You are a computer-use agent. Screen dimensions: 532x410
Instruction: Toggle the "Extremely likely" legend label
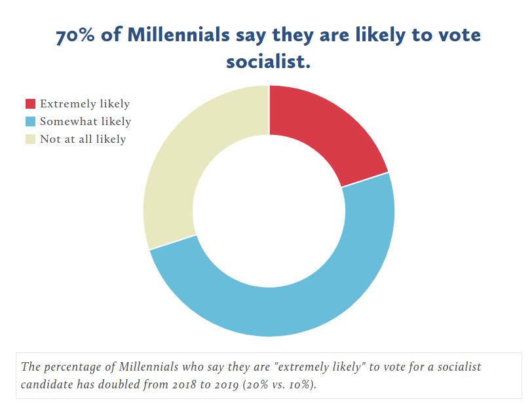85,104
